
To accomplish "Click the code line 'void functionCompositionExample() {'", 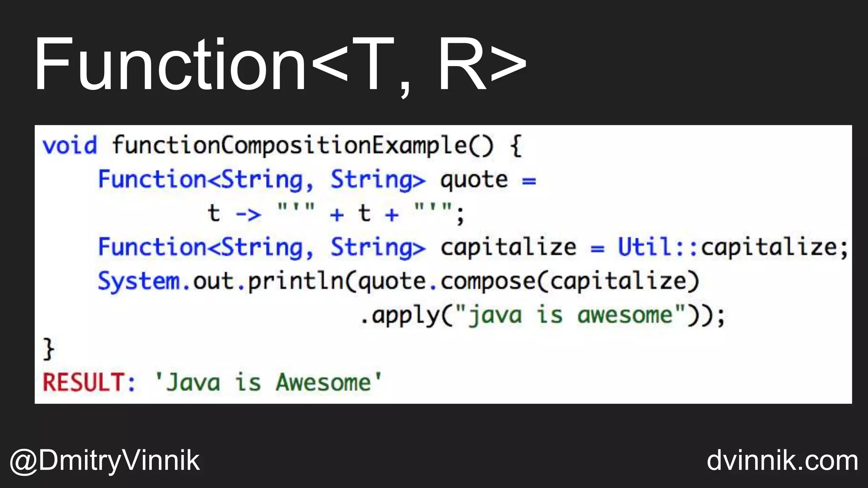I will pyautogui.click(x=283, y=146).
